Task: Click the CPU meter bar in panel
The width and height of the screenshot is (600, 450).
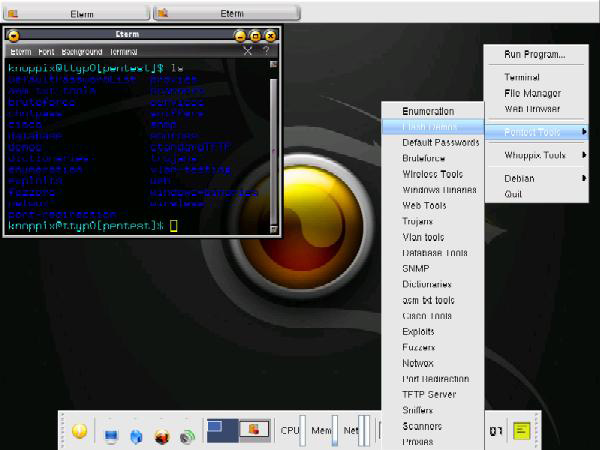Action: [x=304, y=430]
